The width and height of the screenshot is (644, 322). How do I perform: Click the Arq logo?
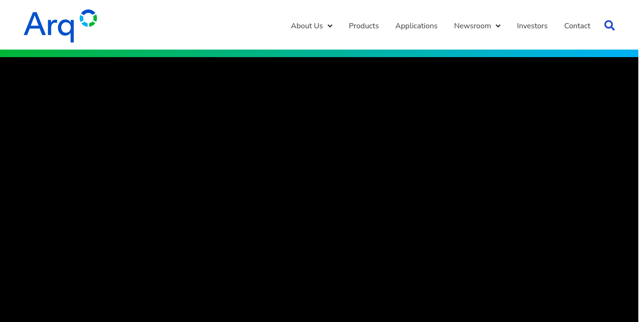click(60, 26)
